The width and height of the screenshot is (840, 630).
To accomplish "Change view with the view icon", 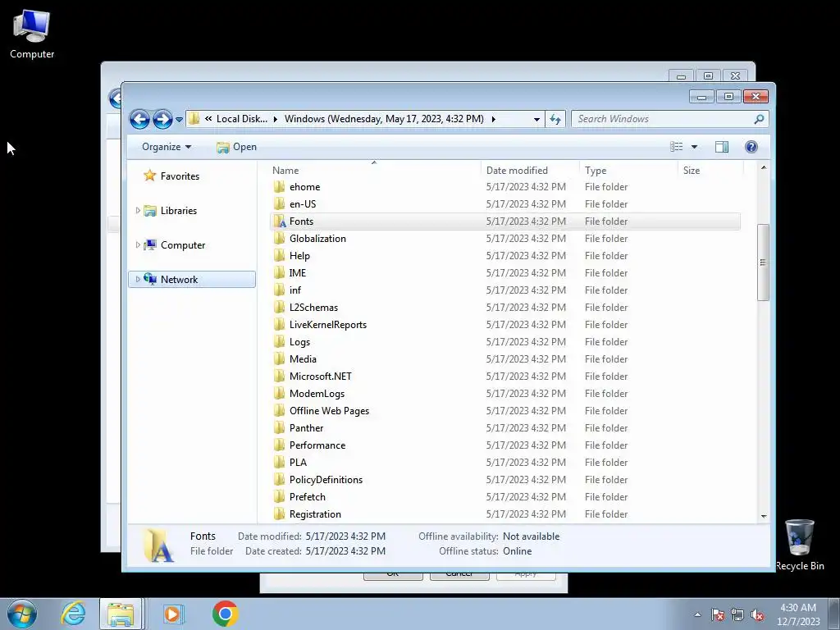I will point(677,147).
